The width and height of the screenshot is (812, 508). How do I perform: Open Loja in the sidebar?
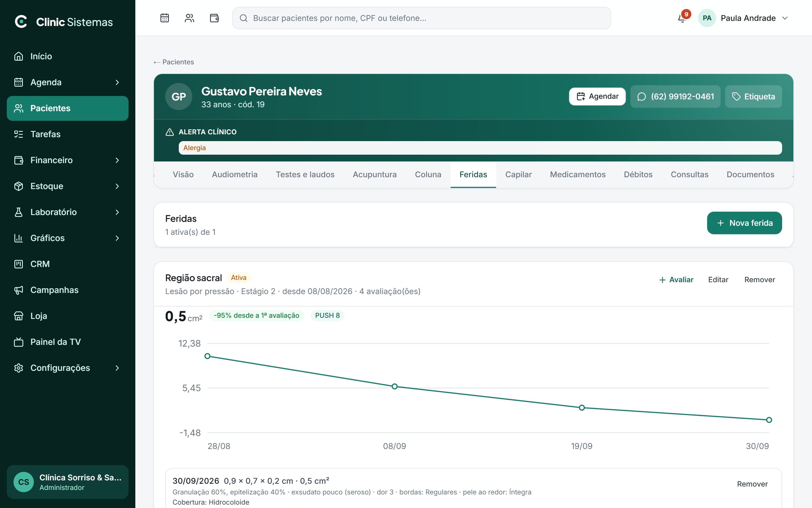click(x=67, y=316)
